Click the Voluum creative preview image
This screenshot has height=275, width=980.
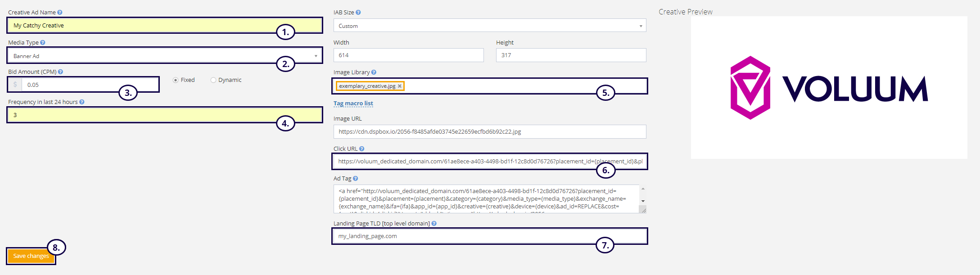[829, 88]
